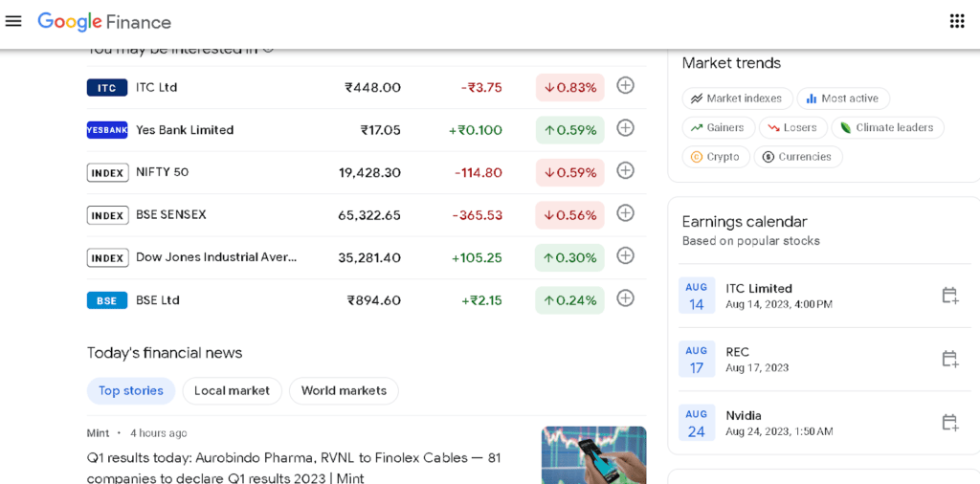Click BSE Ltd price ₹894.60
The height and width of the screenshot is (484, 980).
(374, 300)
